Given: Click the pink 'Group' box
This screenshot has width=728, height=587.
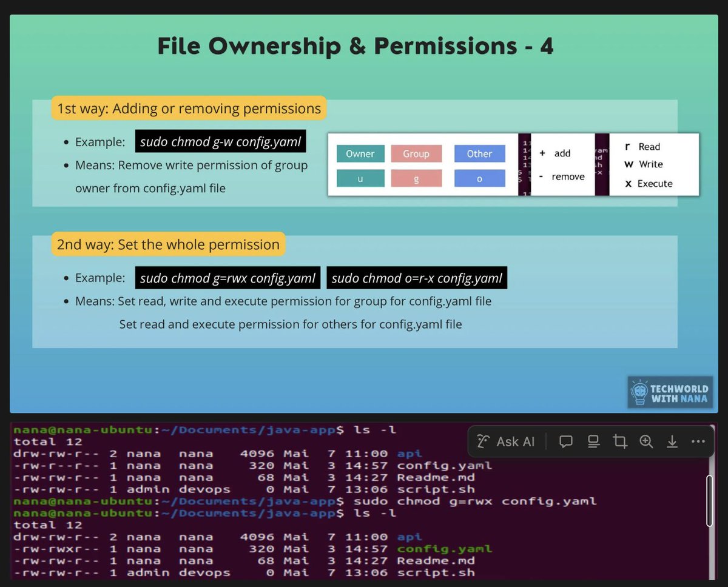Looking at the screenshot, I should 416,154.
